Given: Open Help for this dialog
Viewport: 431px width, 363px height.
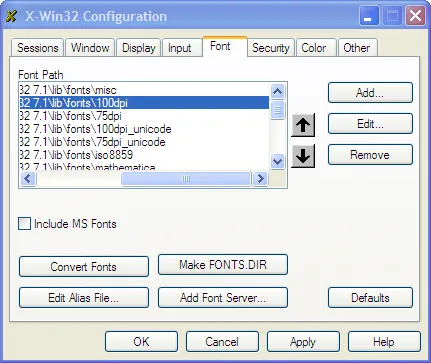Looking at the screenshot, I should click(384, 342).
